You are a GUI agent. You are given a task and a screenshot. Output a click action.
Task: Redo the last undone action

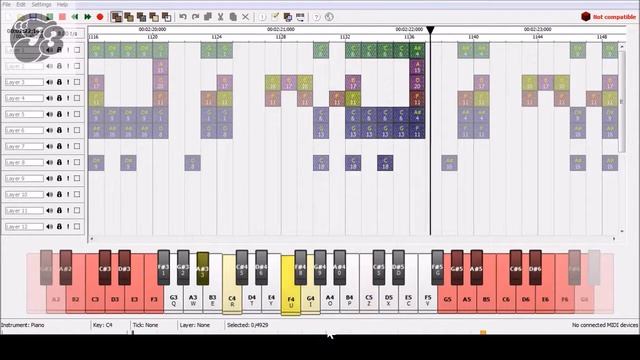tap(196, 17)
